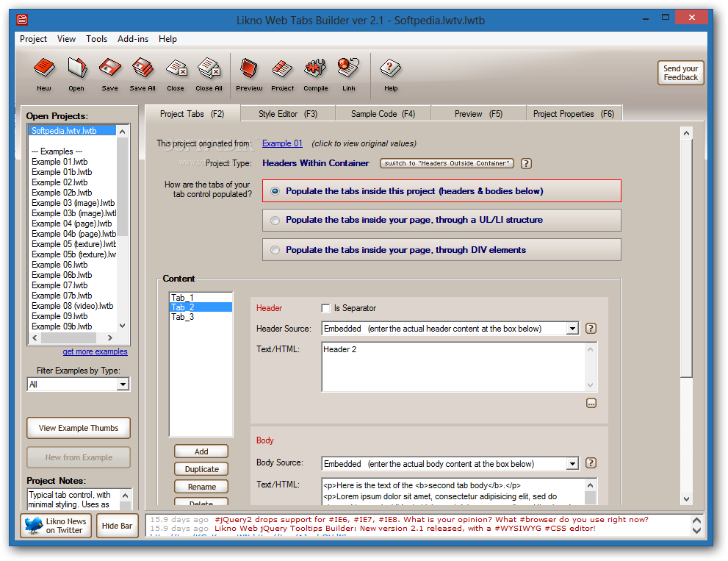The height and width of the screenshot is (561, 728).
Task: Toggle the Is Separator checkbox
Action: click(x=325, y=308)
